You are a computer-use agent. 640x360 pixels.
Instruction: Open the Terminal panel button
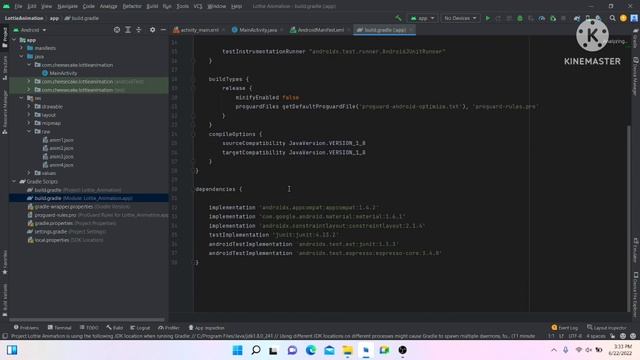[60, 328]
